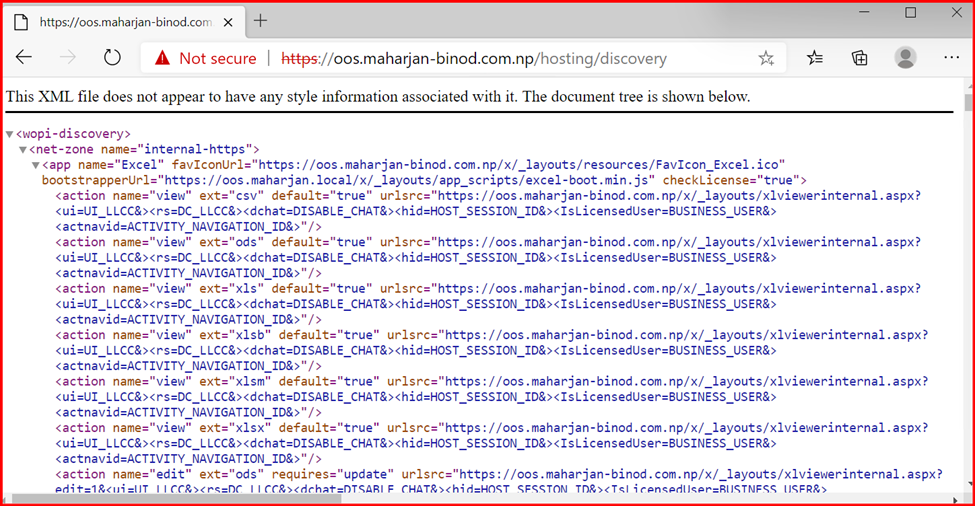Image resolution: width=975 pixels, height=506 pixels.
Task: Click the Not secure label text
Action: tap(217, 59)
